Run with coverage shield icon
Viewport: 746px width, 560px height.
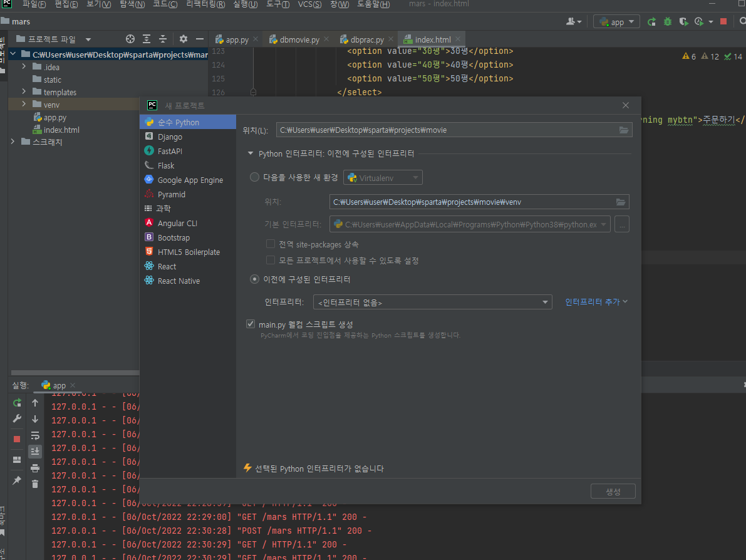point(683,22)
